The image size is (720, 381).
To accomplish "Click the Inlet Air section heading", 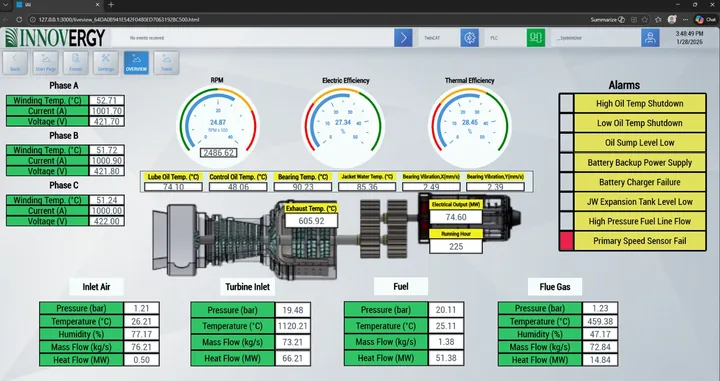I will [96, 287].
